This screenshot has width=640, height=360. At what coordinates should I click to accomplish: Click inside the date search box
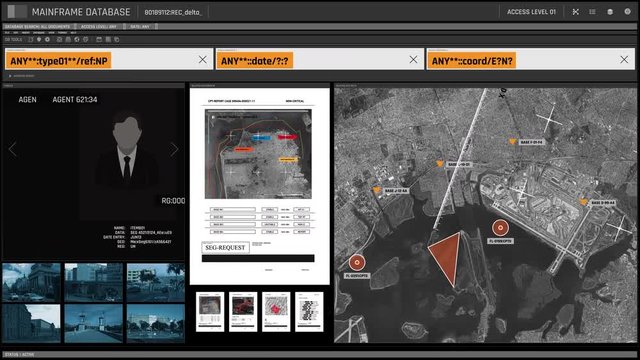click(320, 60)
